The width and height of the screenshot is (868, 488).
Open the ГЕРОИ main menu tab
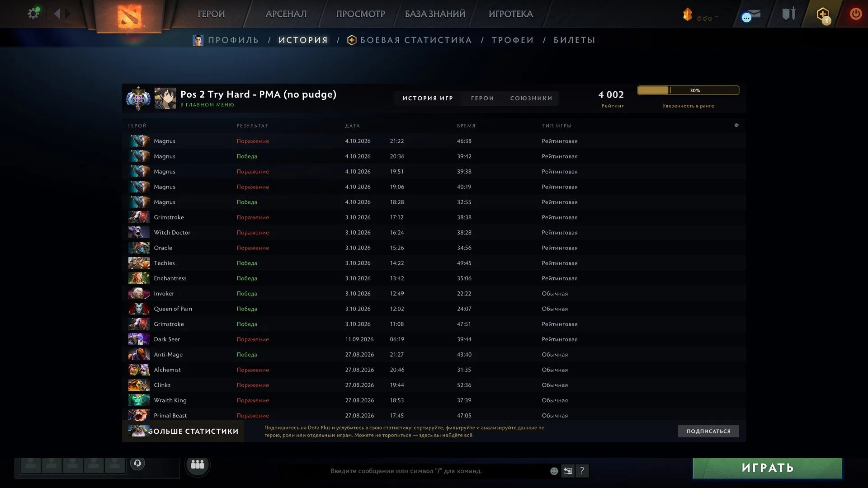[x=211, y=14]
